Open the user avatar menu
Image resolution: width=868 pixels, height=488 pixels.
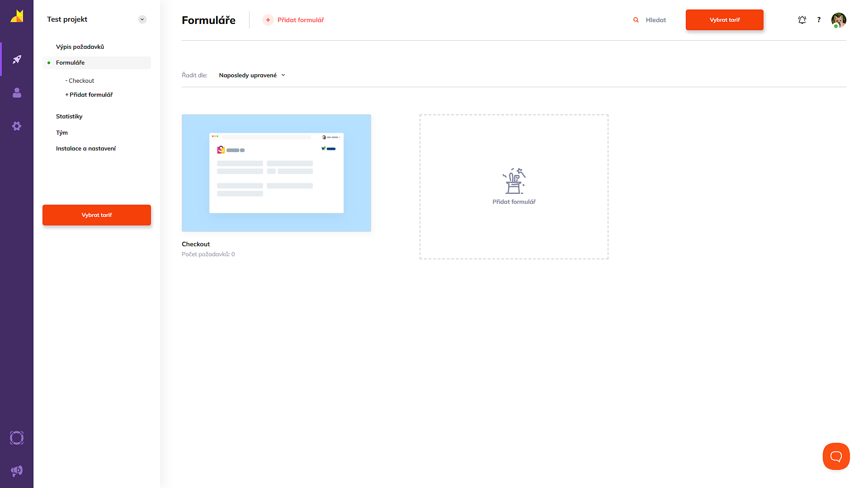coord(839,20)
